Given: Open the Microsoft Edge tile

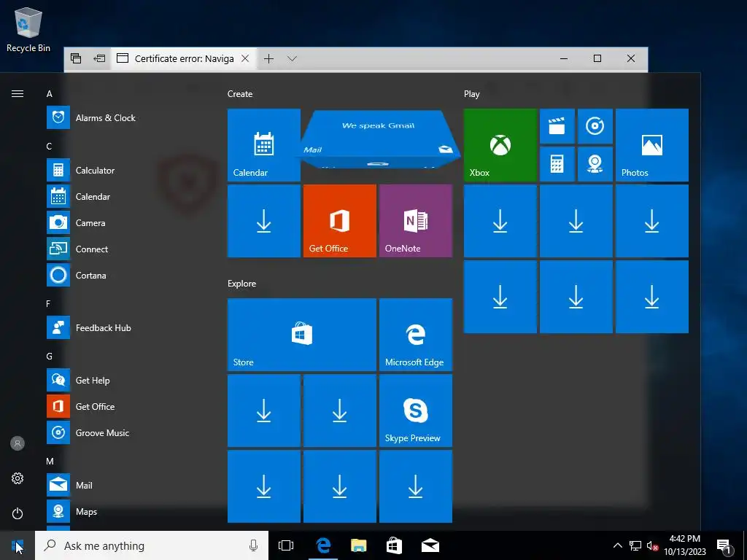Looking at the screenshot, I should pyautogui.click(x=415, y=335).
